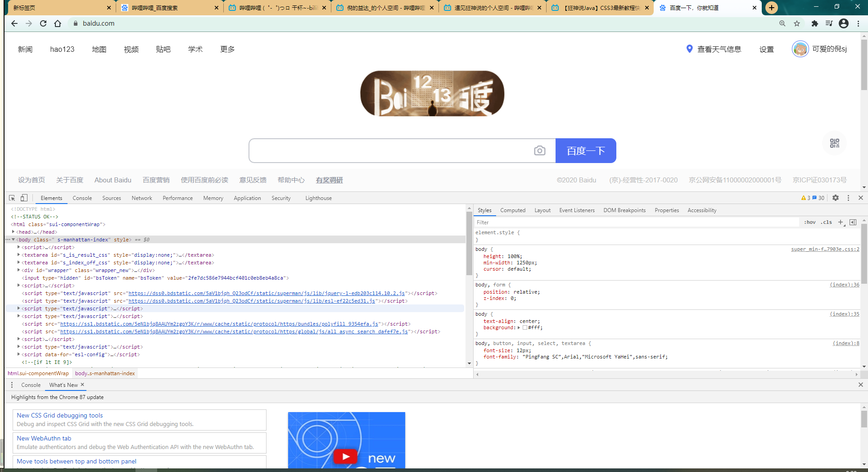
Task: Switch to the Console panel tab
Action: click(82, 198)
